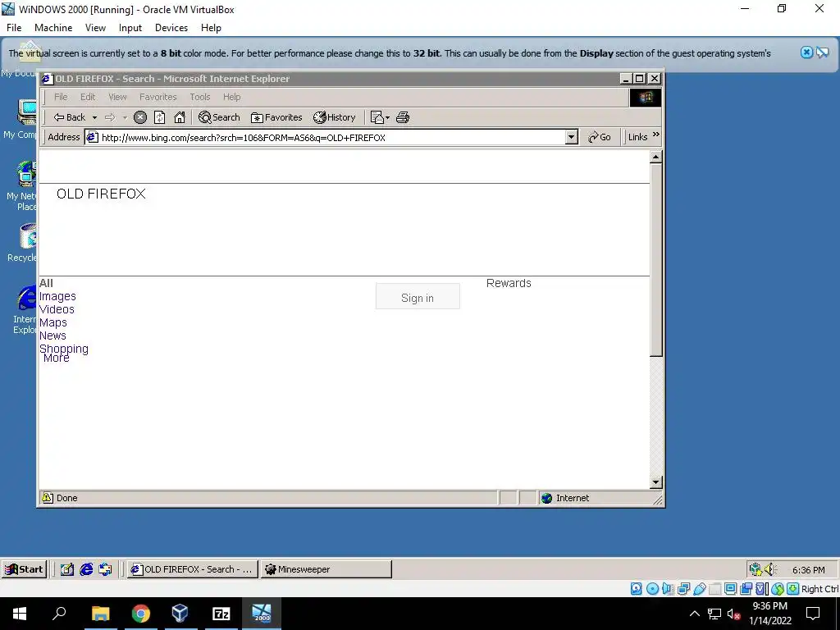The image size is (840, 630).
Task: Go to the IE Home page icon
Action: [180, 117]
